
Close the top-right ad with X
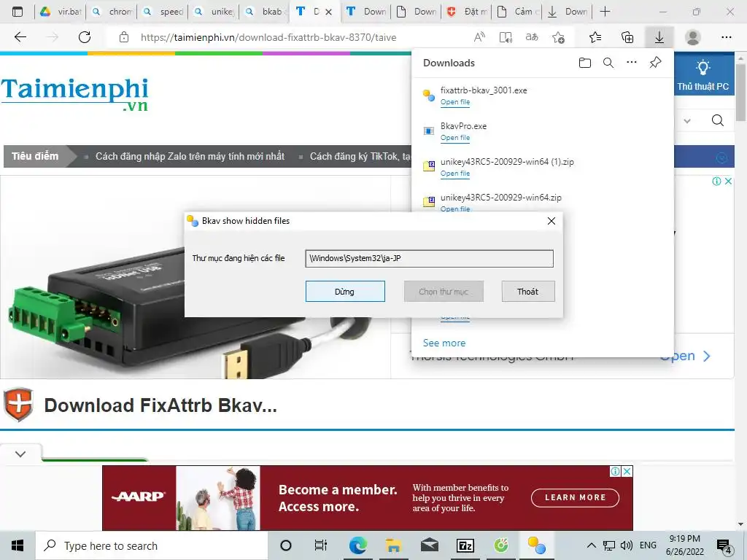tap(728, 181)
